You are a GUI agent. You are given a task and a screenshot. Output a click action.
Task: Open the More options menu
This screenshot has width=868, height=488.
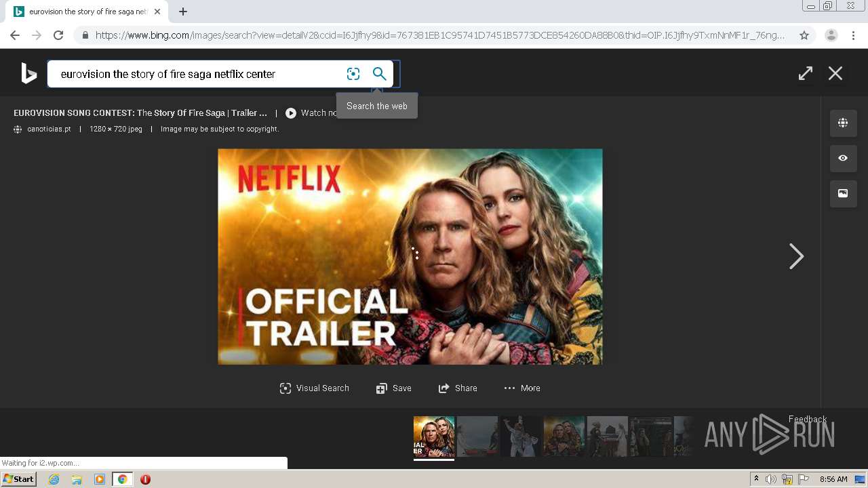(x=522, y=388)
